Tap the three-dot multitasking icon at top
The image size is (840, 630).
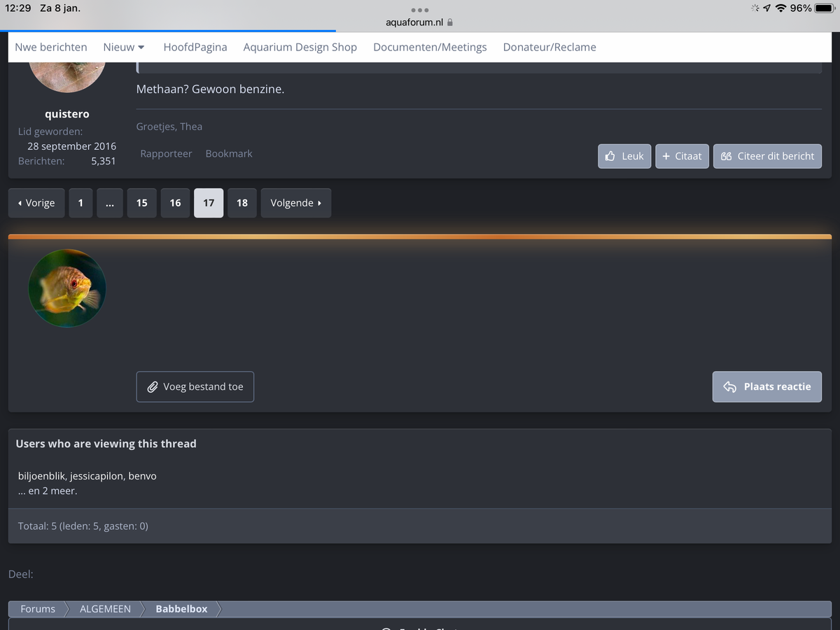(x=419, y=10)
